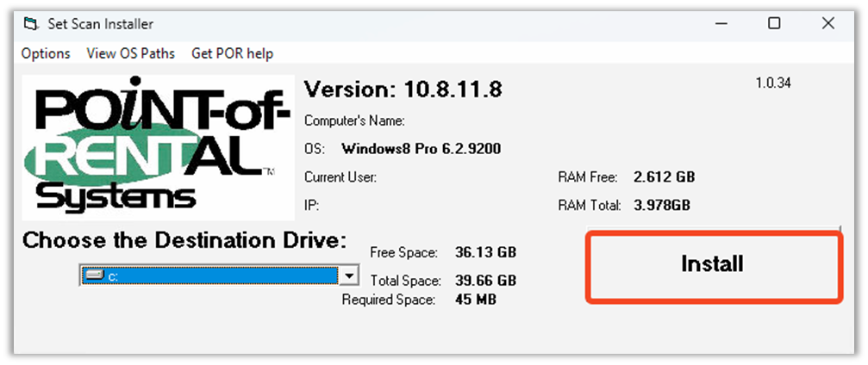Click the drive icon in destination combo box
The height and width of the screenshot is (365, 868).
pos(95,275)
